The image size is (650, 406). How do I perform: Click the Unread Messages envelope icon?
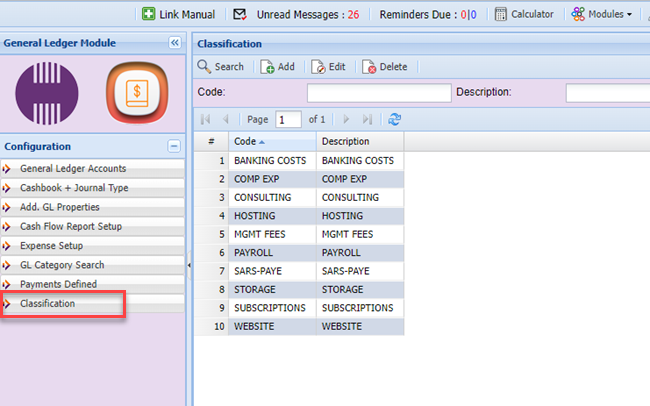click(x=240, y=14)
